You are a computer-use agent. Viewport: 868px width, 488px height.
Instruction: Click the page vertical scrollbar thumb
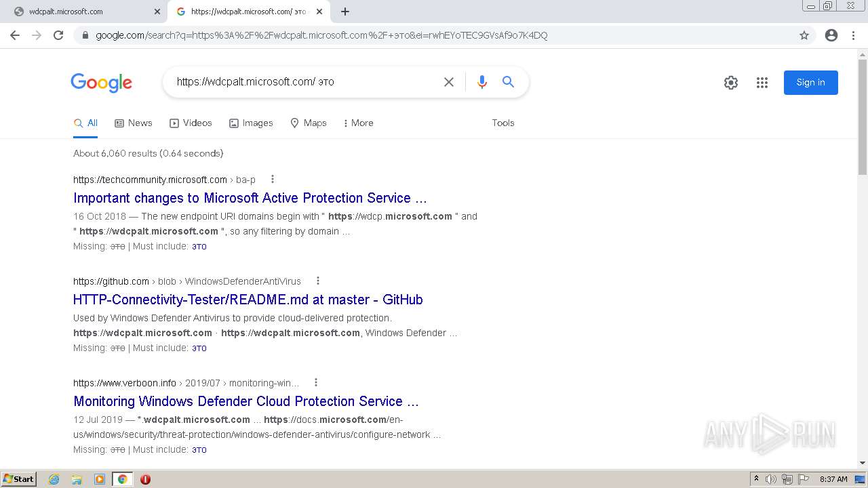coord(863,117)
